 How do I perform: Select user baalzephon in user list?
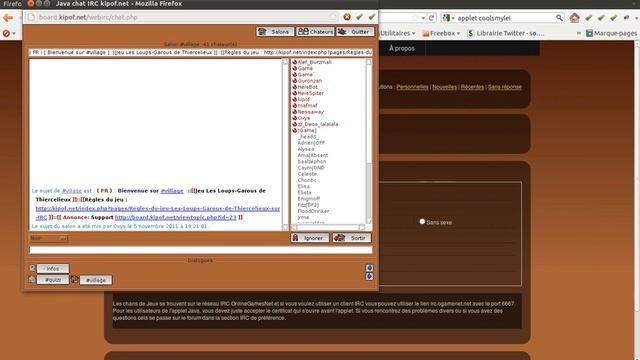(x=312, y=162)
